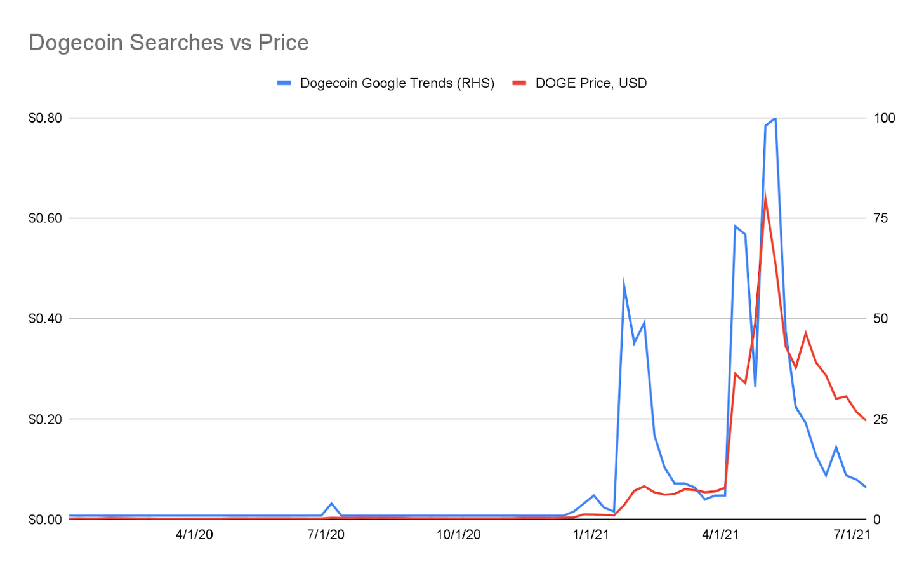Click the 1/1/21 date on the x-axis
The height and width of the screenshot is (571, 924).
(x=590, y=535)
